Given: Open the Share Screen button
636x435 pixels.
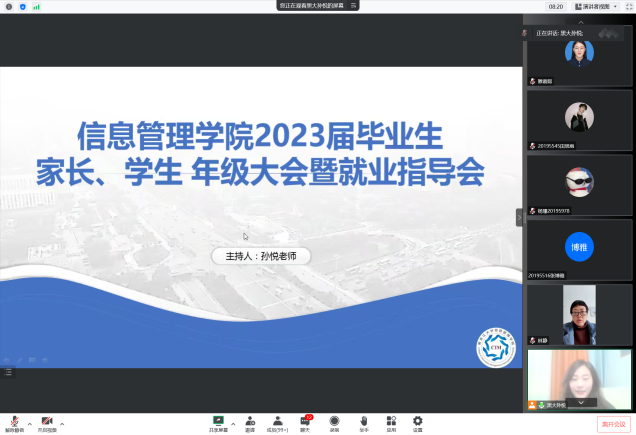Looking at the screenshot, I should 218,422.
